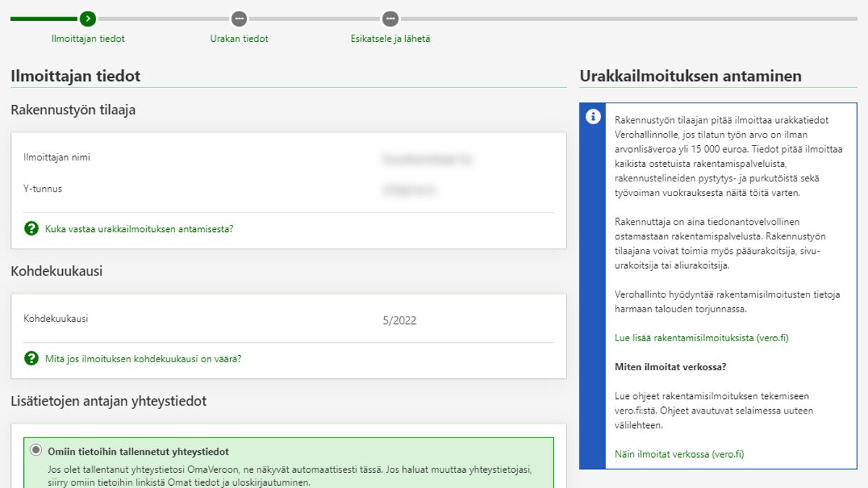Click the Kohdekuukausi value 5/2022

click(399, 321)
